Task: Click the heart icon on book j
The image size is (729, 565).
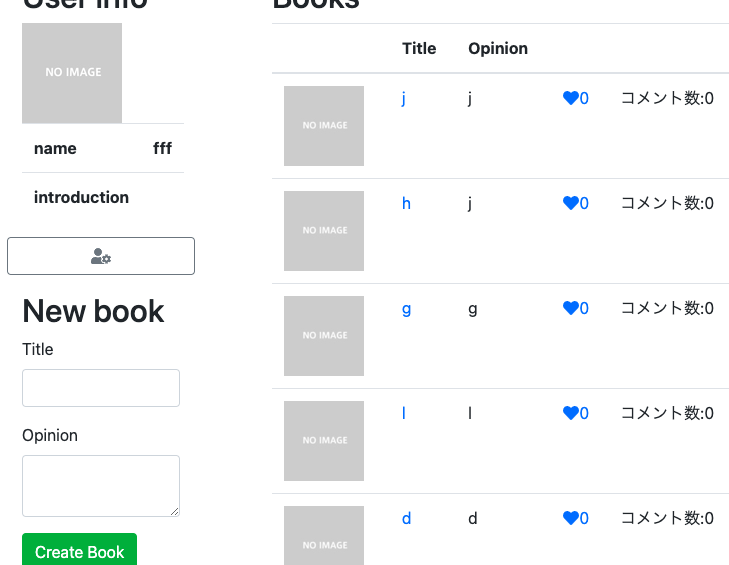Action: tap(571, 98)
